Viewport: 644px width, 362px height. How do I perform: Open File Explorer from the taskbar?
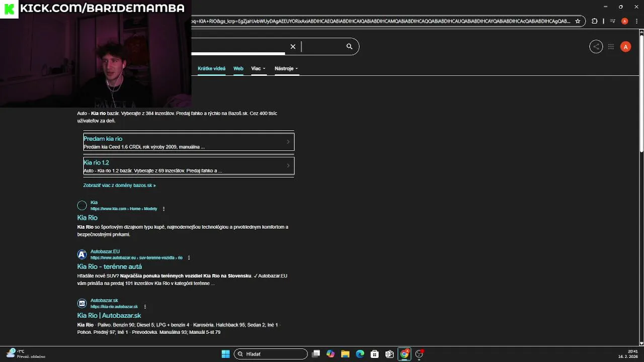tap(345, 354)
